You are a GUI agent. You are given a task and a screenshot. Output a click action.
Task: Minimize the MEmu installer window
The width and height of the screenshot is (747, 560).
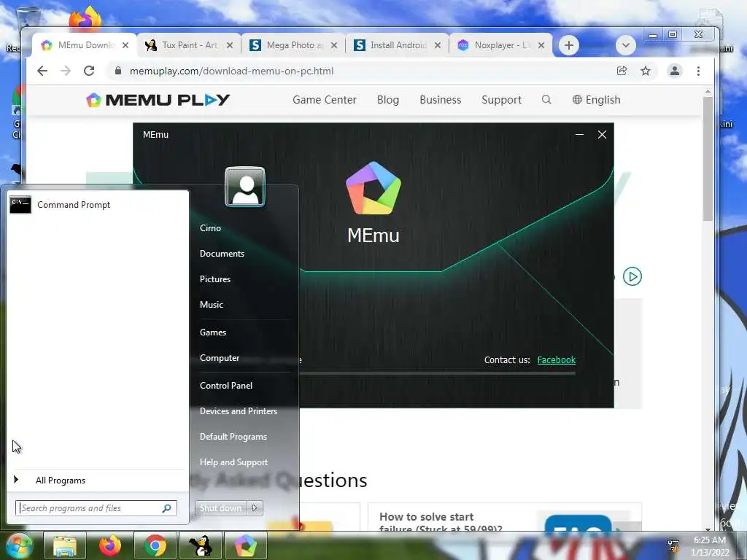(579, 135)
